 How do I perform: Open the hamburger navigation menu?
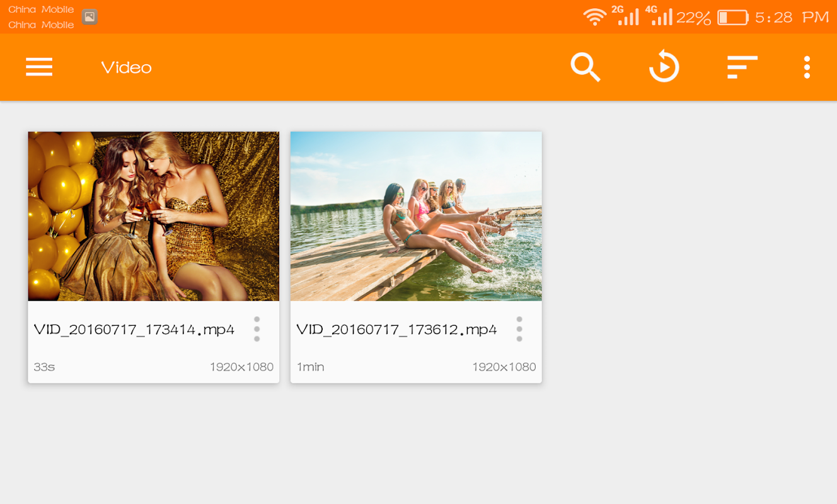[x=39, y=67]
